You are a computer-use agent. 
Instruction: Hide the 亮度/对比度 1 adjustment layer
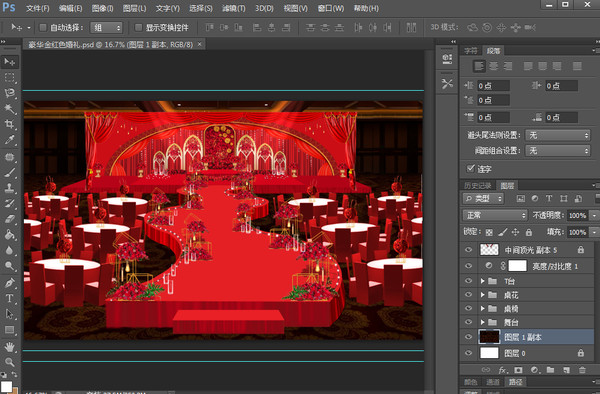pos(468,265)
